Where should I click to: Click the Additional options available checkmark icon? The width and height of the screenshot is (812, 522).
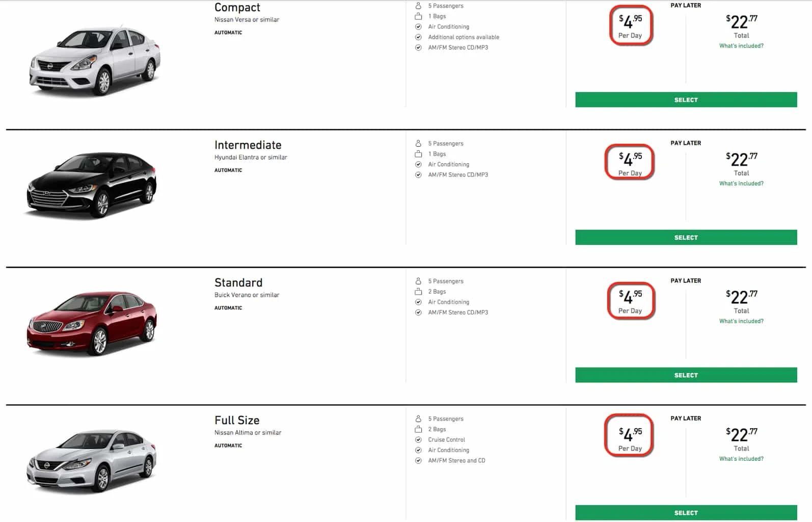click(418, 37)
